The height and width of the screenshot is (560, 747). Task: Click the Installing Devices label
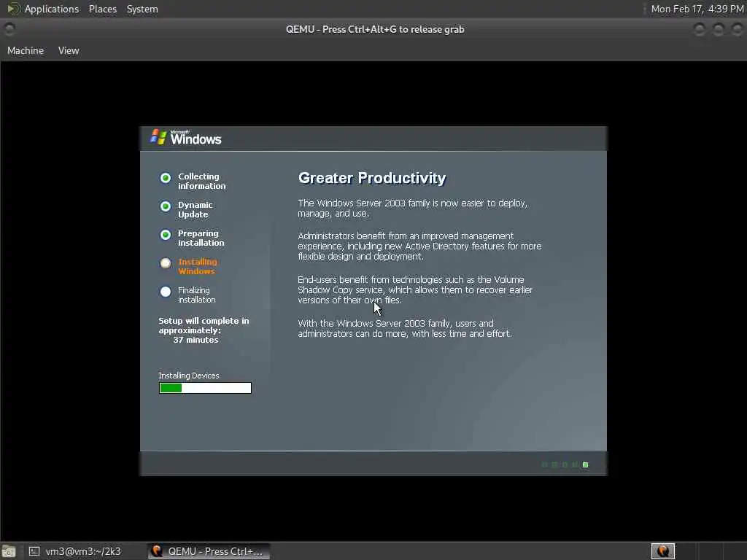[189, 376]
